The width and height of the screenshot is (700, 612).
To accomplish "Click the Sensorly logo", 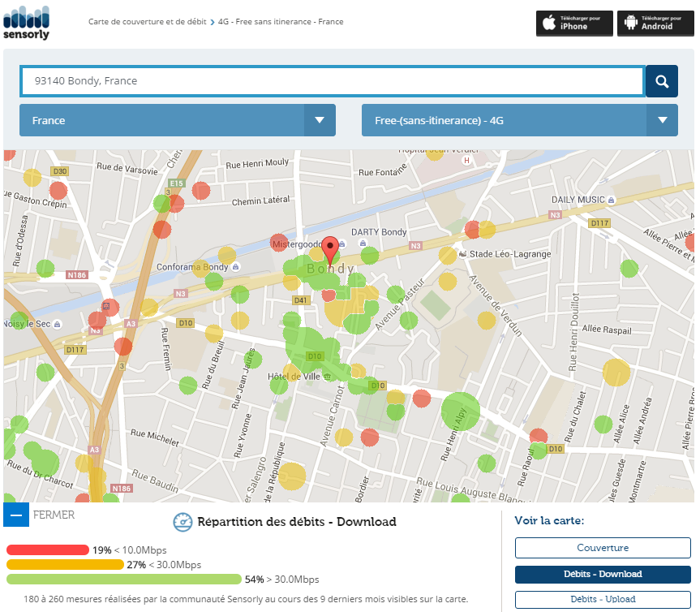I will pyautogui.click(x=26, y=22).
